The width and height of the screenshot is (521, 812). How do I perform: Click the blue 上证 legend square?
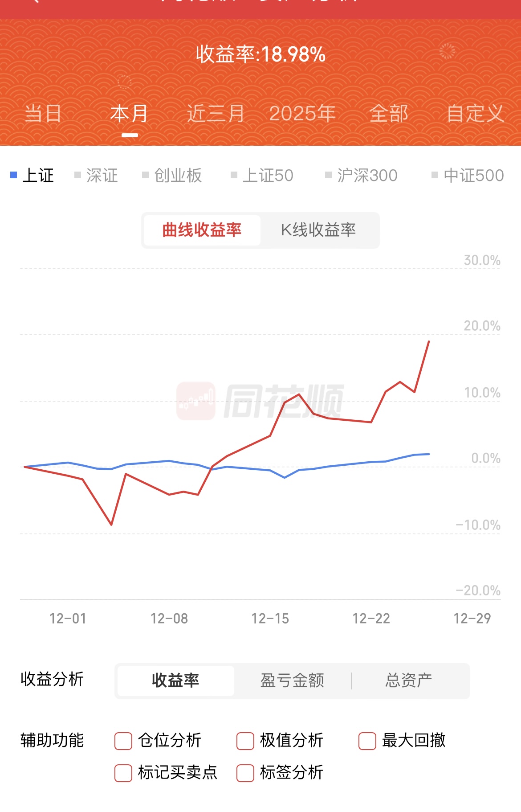14,175
